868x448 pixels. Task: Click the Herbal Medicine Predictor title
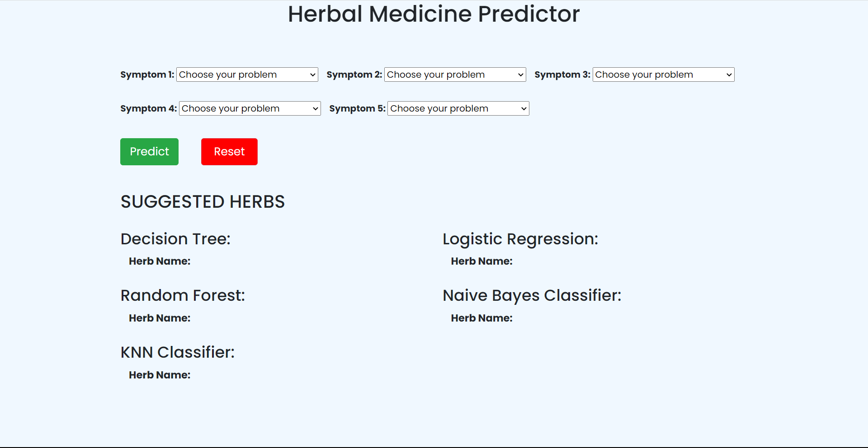pyautogui.click(x=434, y=14)
